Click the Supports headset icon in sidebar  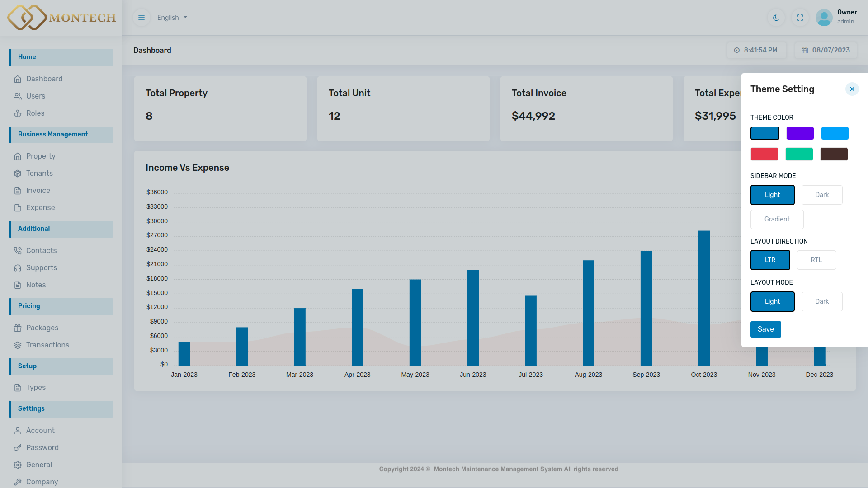(18, 268)
